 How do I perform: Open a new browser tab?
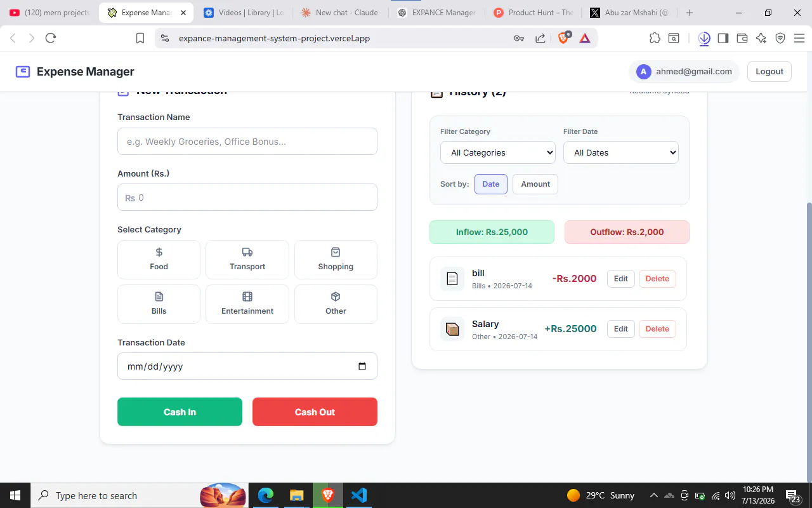pyautogui.click(x=690, y=13)
